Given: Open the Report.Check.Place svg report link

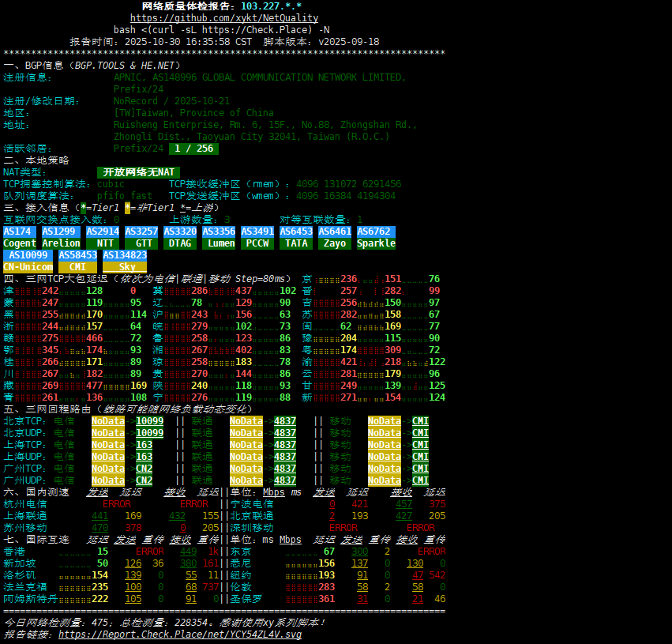Looking at the screenshot, I should [179, 634].
